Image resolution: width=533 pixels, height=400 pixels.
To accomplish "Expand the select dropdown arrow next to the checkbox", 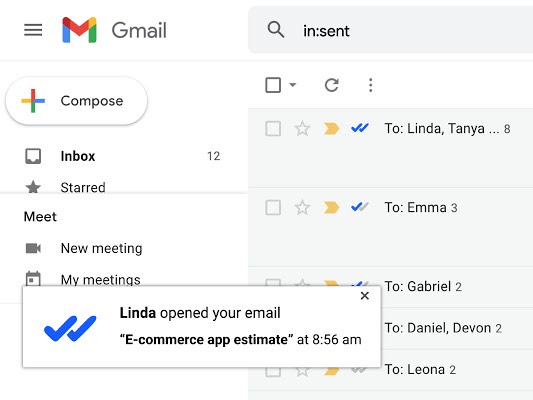I will [293, 85].
